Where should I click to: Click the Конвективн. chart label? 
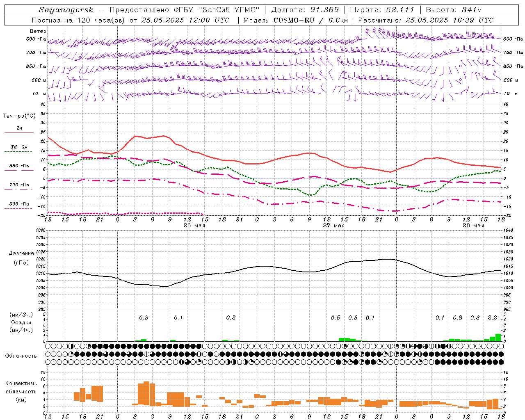click(x=21, y=383)
